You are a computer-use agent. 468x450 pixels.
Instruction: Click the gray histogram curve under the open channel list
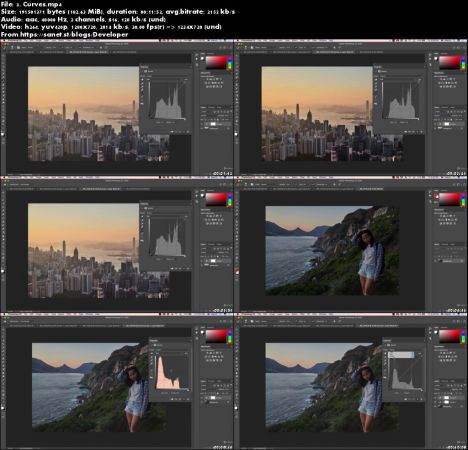pyautogui.click(x=406, y=374)
